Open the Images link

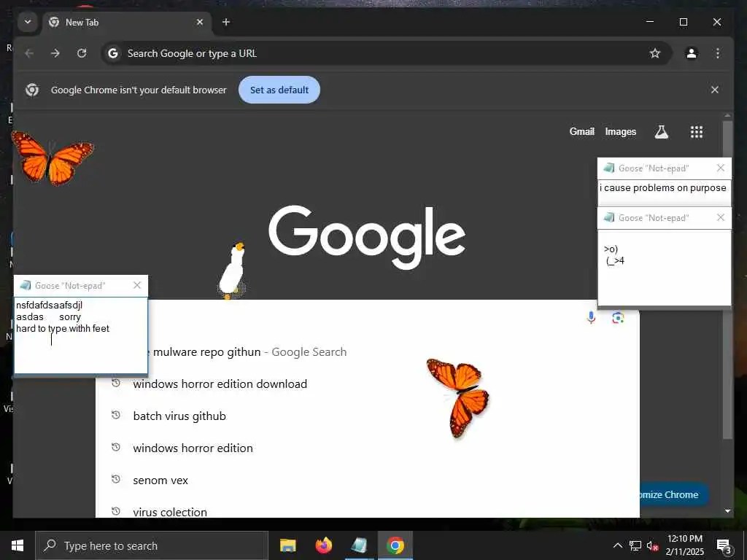(620, 131)
